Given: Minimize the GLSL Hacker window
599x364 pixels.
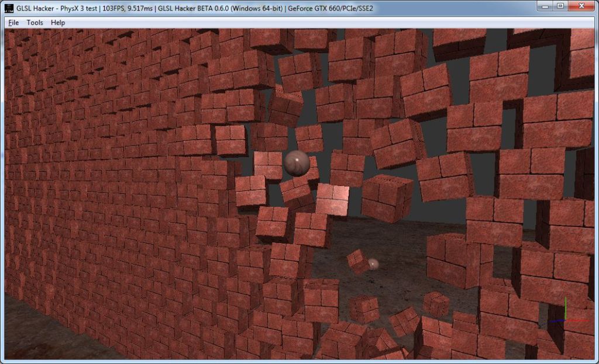Looking at the screenshot, I should point(545,6).
